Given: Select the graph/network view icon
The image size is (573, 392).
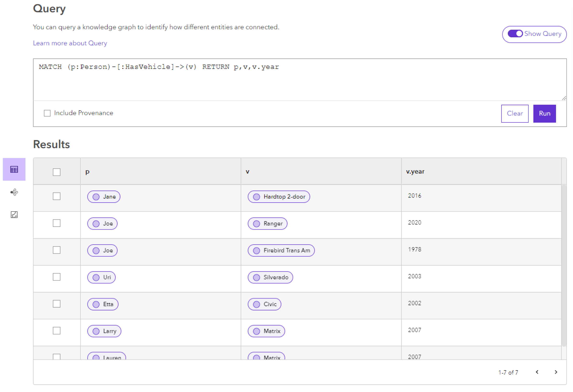Looking at the screenshot, I should (14, 192).
